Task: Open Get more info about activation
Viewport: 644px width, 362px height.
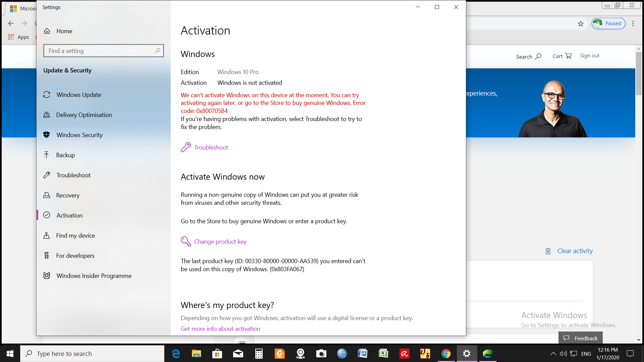Action: (220, 329)
